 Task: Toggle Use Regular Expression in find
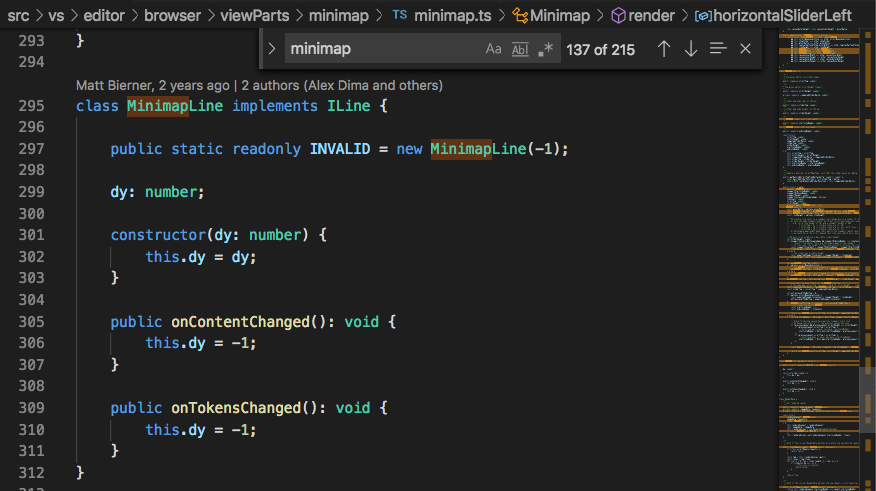545,49
